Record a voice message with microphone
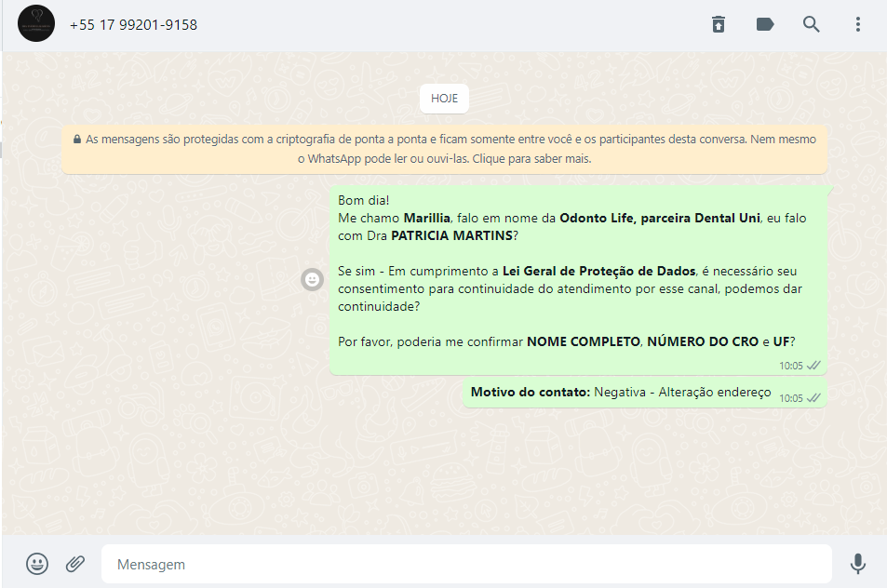887x588 pixels. click(x=858, y=564)
